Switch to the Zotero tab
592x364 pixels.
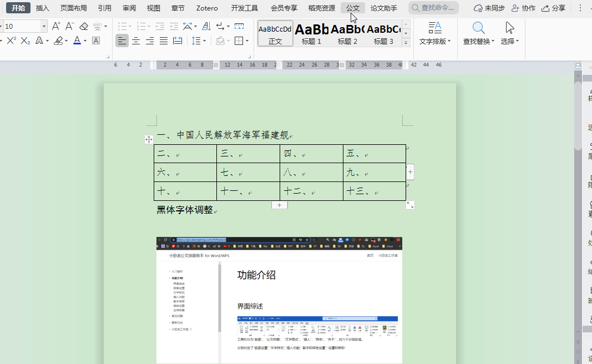[207, 8]
